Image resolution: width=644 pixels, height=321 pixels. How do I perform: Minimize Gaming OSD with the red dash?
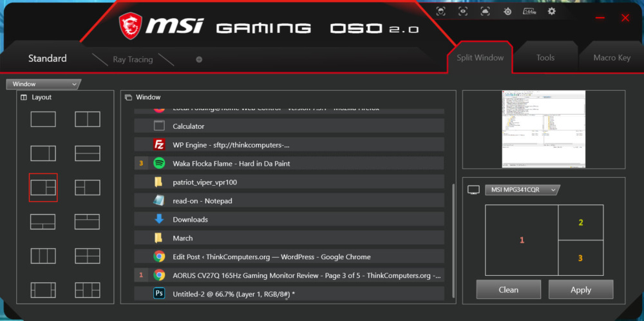[600, 17]
